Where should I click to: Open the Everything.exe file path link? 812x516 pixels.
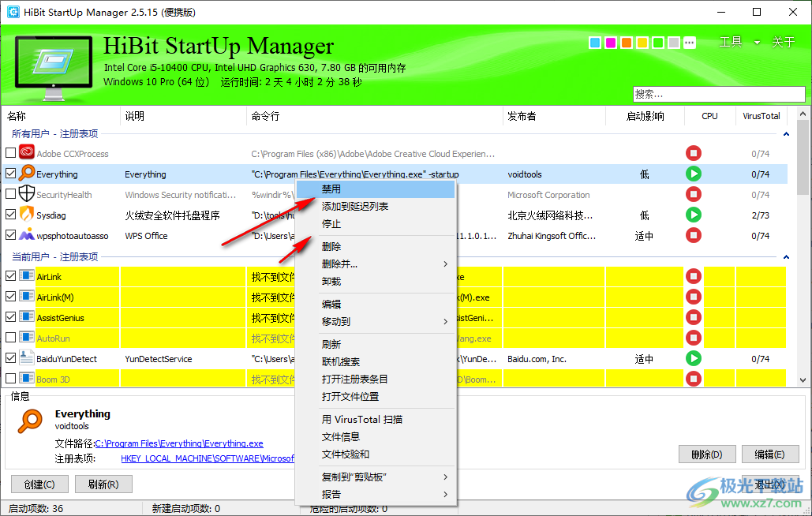[x=179, y=443]
